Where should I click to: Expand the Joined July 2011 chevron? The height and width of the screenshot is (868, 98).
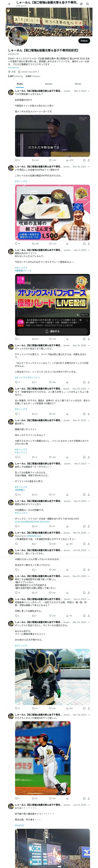click(38, 72)
